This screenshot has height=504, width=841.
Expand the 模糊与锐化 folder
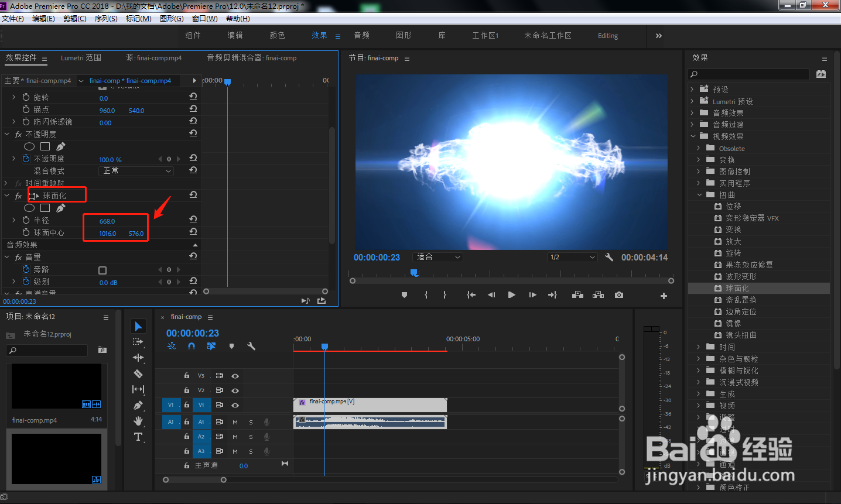click(699, 370)
